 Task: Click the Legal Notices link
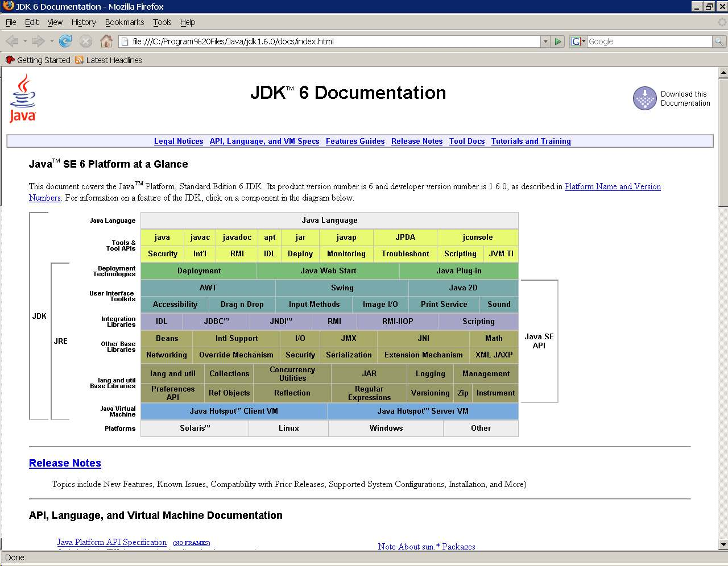point(179,141)
